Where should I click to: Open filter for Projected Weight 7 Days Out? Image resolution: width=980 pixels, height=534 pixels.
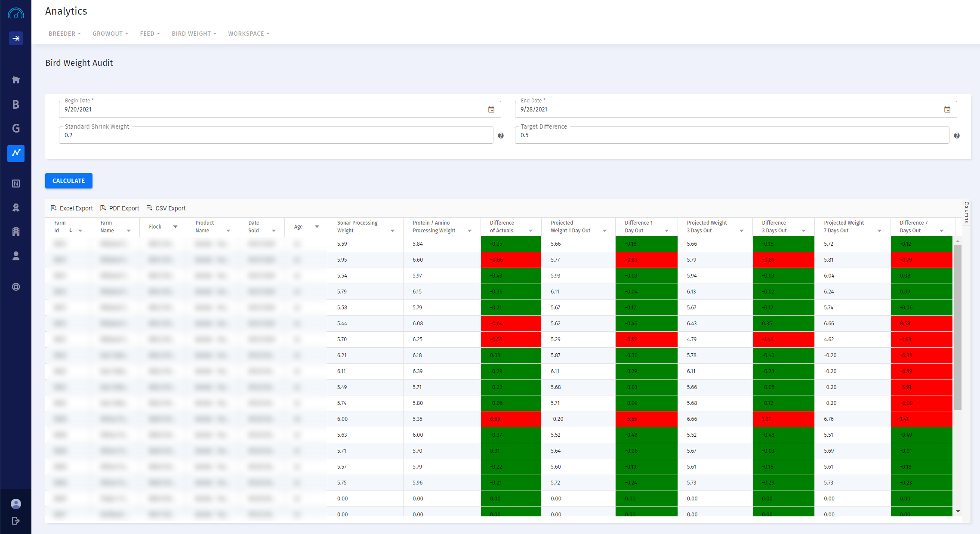879,230
